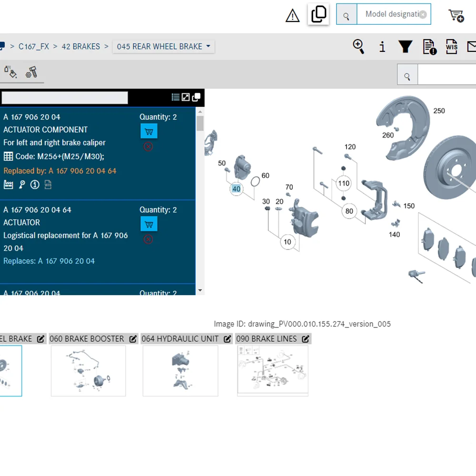Click the key pin icon under ACTUATOR COMPONENT
Image resolution: width=476 pixels, height=476 pixels.
point(22,184)
